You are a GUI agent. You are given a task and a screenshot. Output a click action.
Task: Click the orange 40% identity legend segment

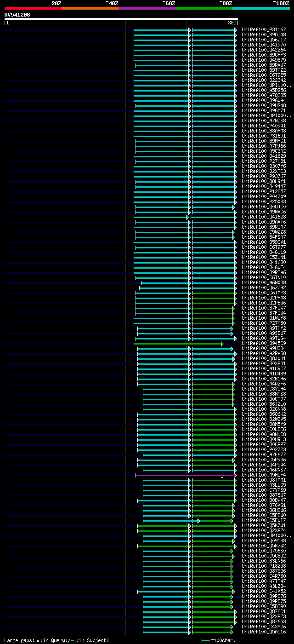(90, 8)
